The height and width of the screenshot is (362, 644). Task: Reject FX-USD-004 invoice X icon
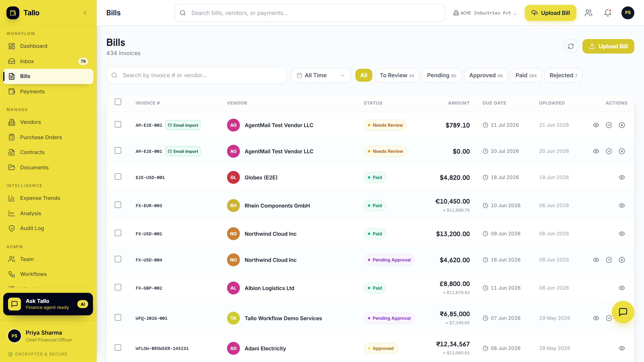click(x=622, y=260)
